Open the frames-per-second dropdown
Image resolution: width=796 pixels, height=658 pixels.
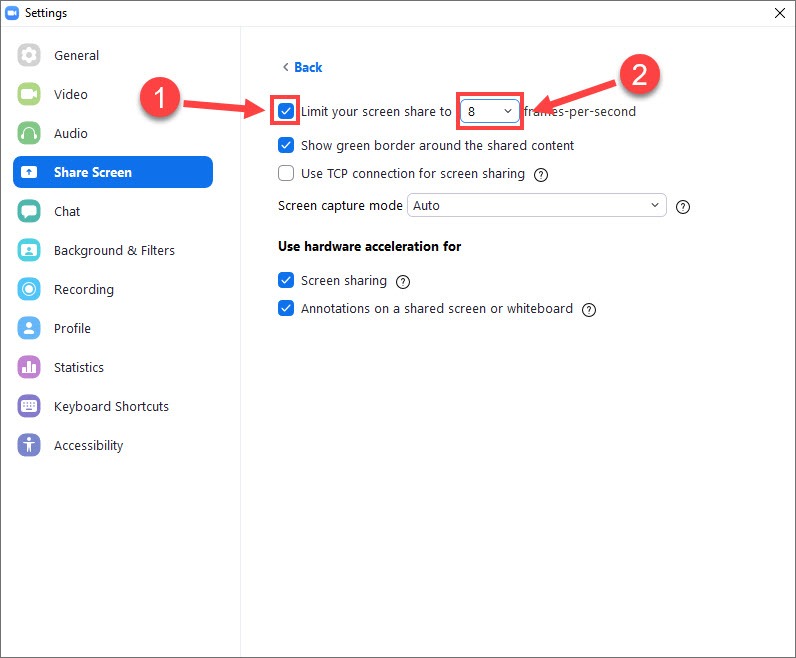(x=490, y=112)
